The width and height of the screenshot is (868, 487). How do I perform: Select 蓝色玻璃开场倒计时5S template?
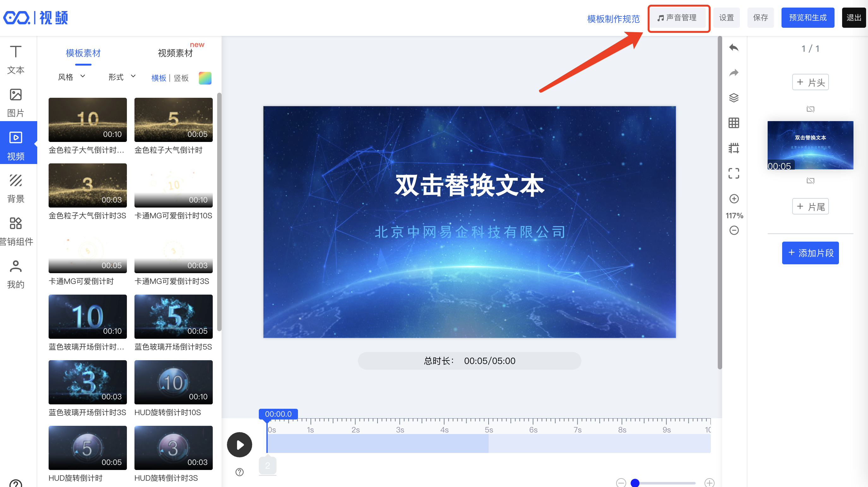(174, 317)
